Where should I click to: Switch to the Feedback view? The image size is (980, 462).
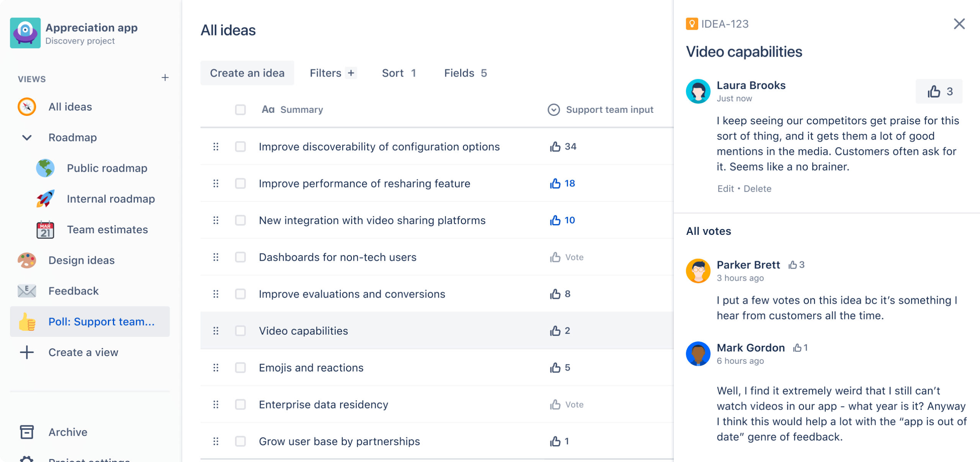click(73, 291)
